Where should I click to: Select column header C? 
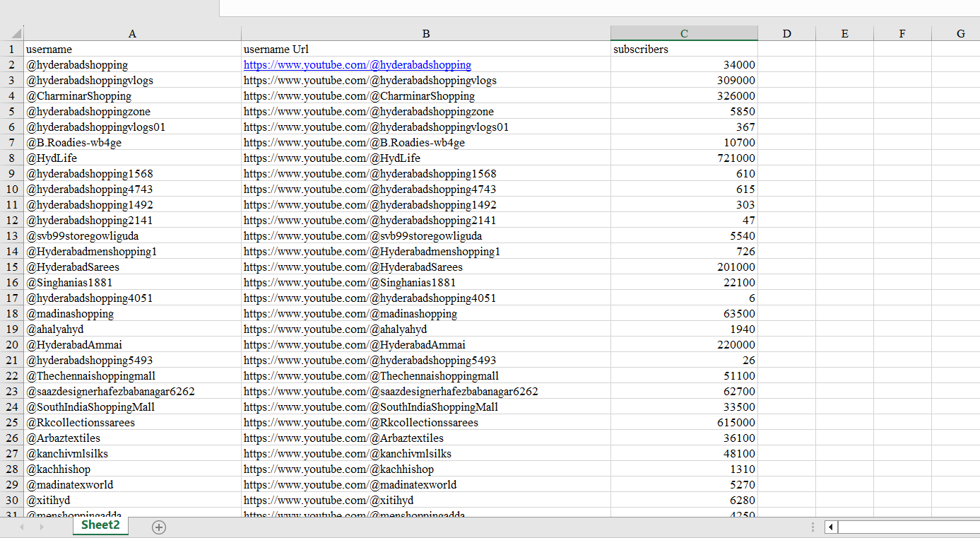(683, 33)
